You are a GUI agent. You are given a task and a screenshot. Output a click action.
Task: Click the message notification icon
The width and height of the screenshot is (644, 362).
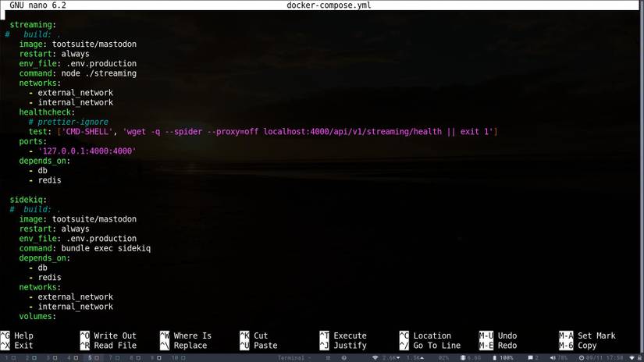530,358
